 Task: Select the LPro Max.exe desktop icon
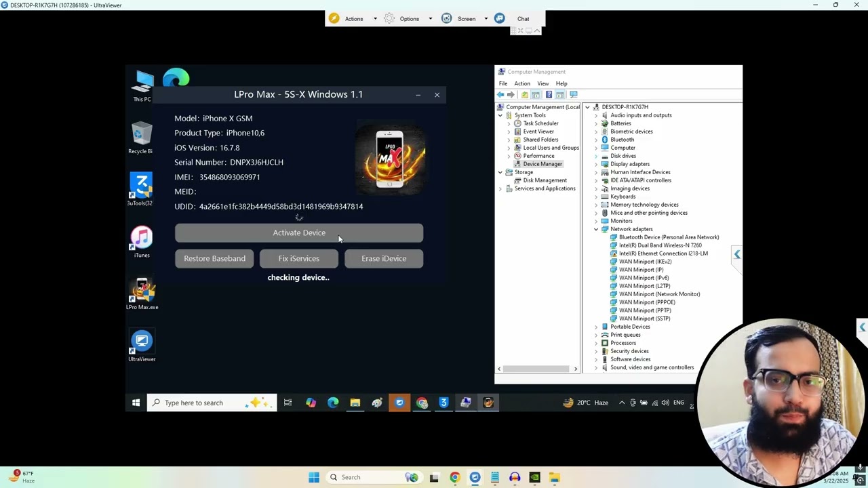pyautogui.click(x=142, y=294)
